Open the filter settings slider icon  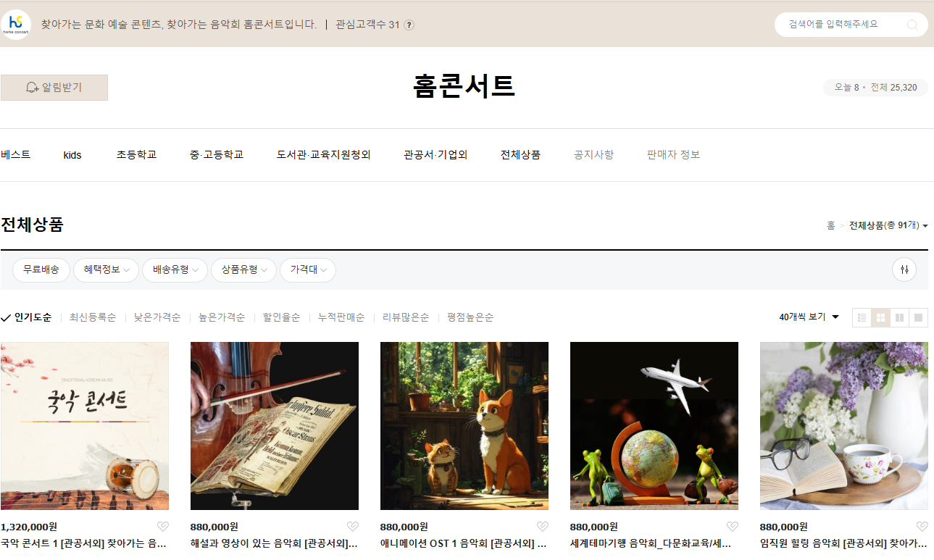[x=904, y=269]
